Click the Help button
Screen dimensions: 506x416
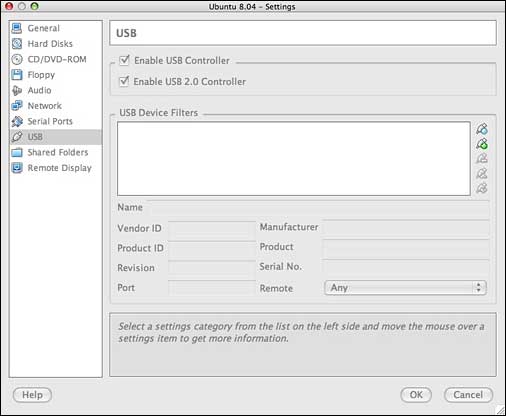[32, 395]
